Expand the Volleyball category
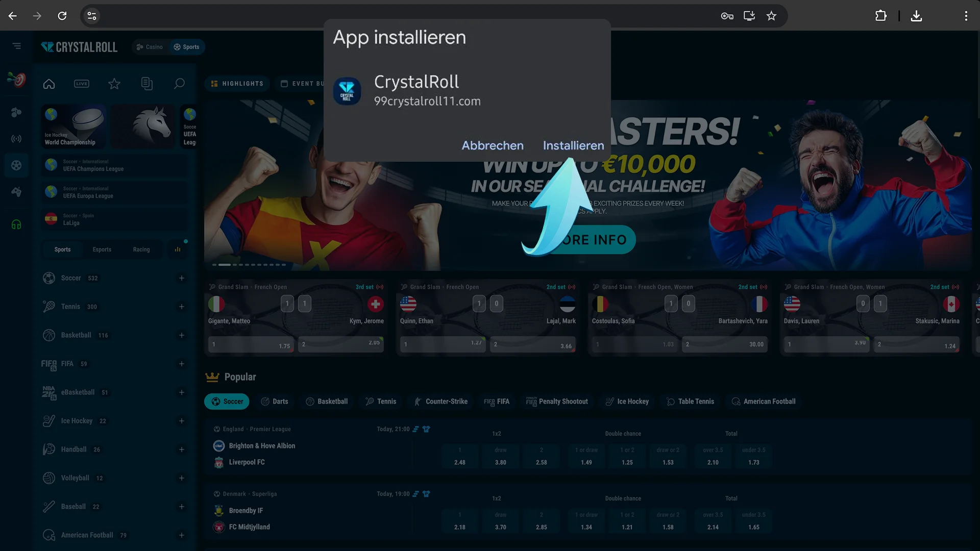Screen dimensions: 980x551 (181, 478)
